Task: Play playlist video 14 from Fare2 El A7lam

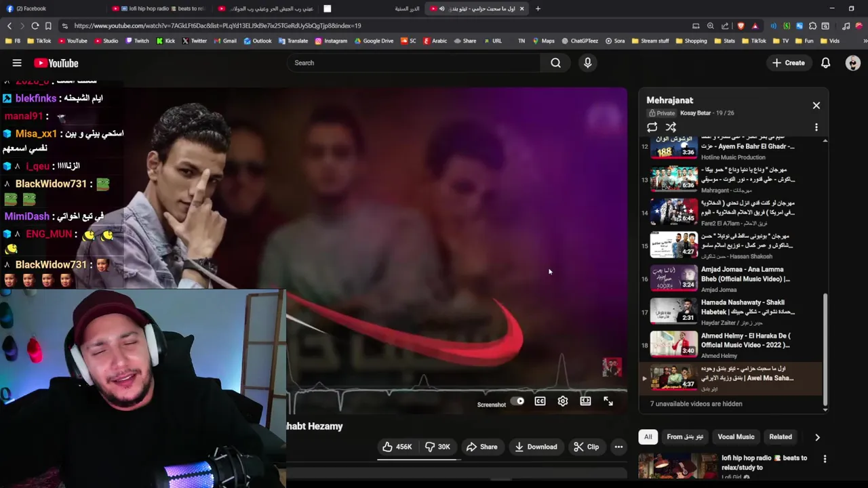Action: pyautogui.click(x=730, y=212)
